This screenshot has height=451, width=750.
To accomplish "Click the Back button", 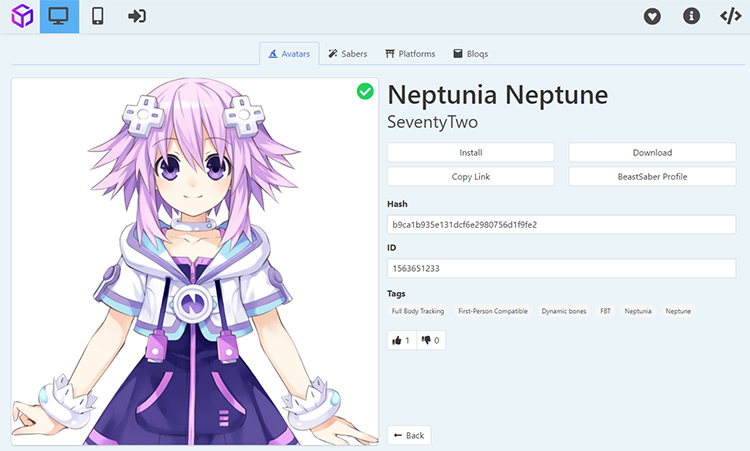I will click(x=409, y=435).
